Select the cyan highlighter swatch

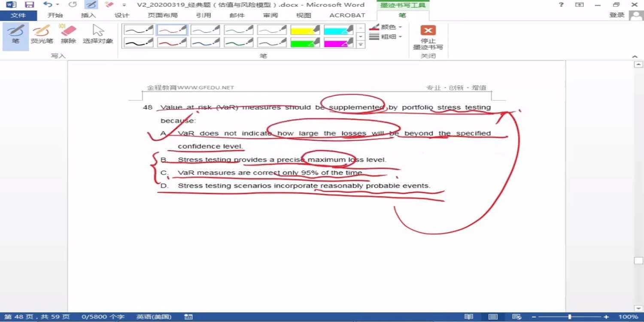339,30
